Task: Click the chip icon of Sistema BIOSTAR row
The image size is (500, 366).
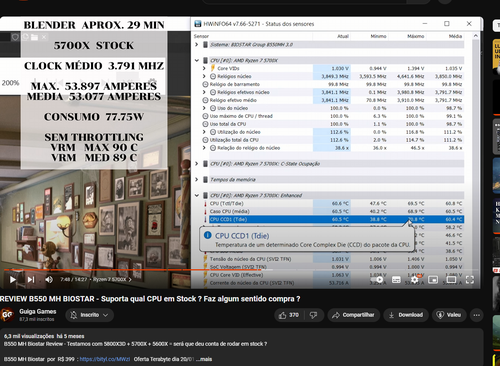Action: pyautogui.click(x=205, y=44)
